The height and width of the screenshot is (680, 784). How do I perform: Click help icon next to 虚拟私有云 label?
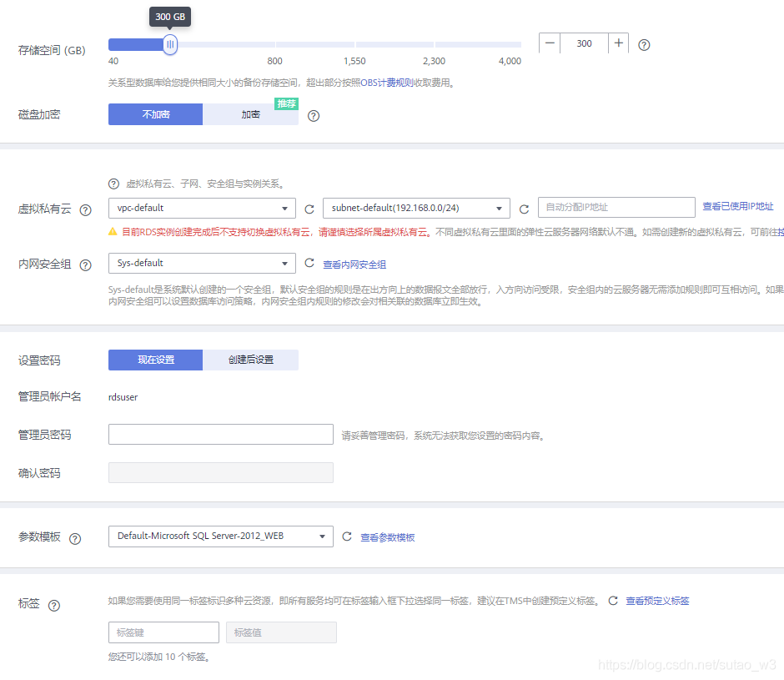86,210
